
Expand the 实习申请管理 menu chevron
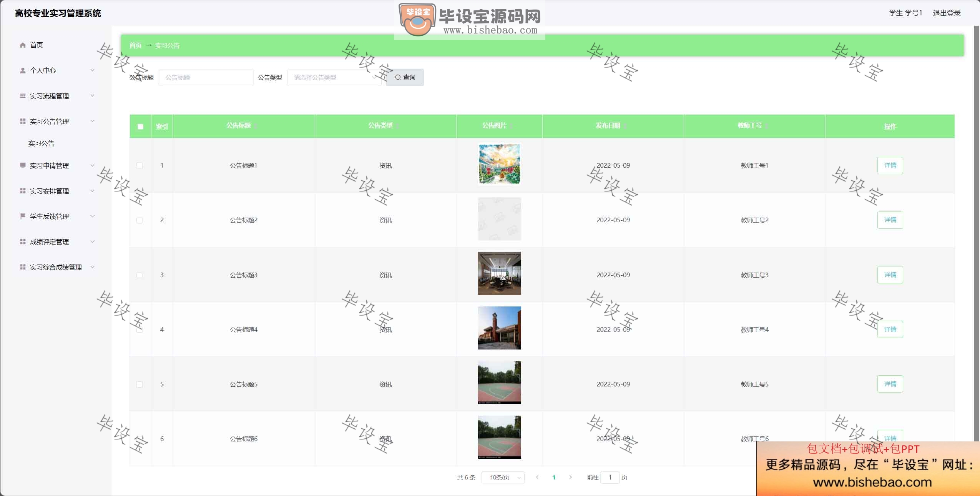(x=92, y=165)
